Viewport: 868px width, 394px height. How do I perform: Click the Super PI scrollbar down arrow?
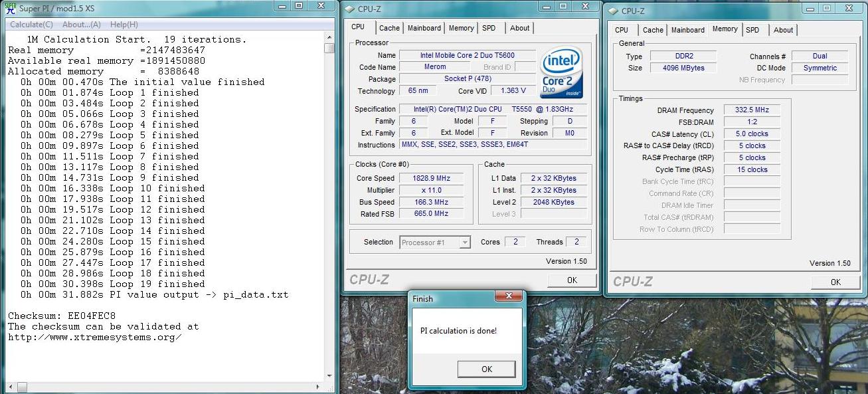(329, 377)
